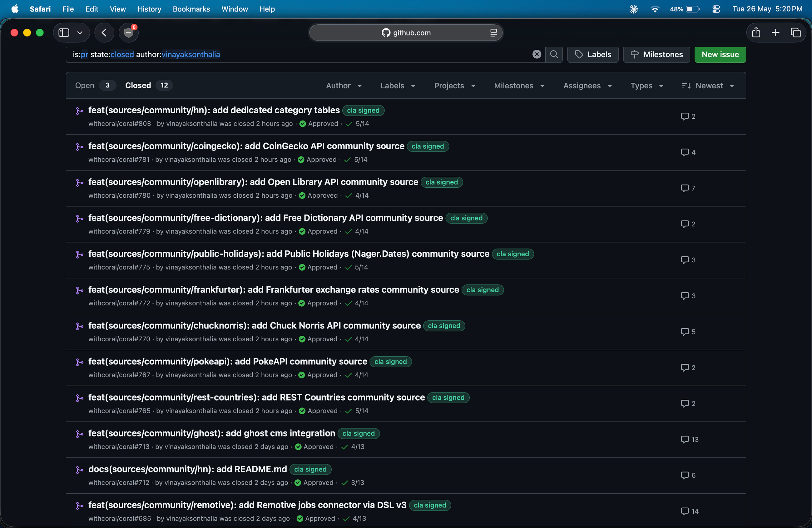Clear the search filter with X icon

pos(537,54)
